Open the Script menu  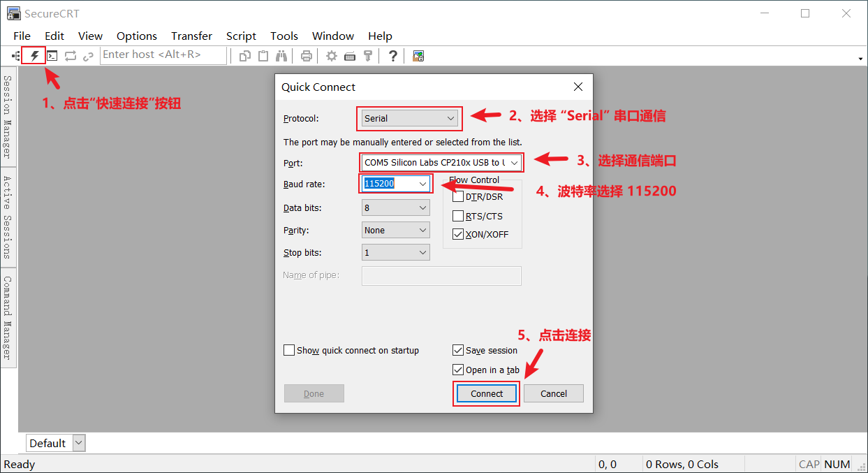(241, 36)
